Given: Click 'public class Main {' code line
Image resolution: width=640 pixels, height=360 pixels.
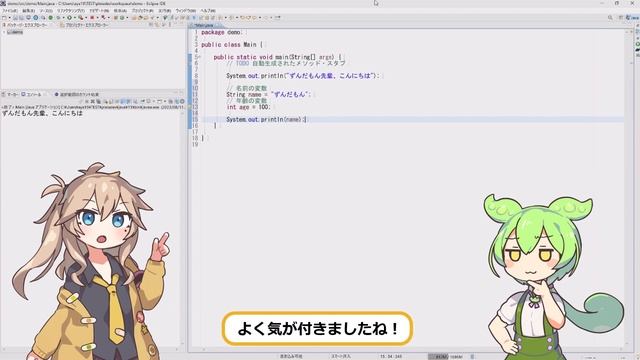Looking at the screenshot, I should tap(232, 44).
